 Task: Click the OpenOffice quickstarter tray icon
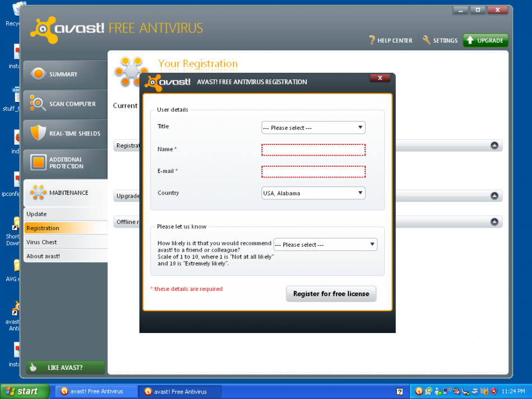pyautogui.click(x=475, y=392)
